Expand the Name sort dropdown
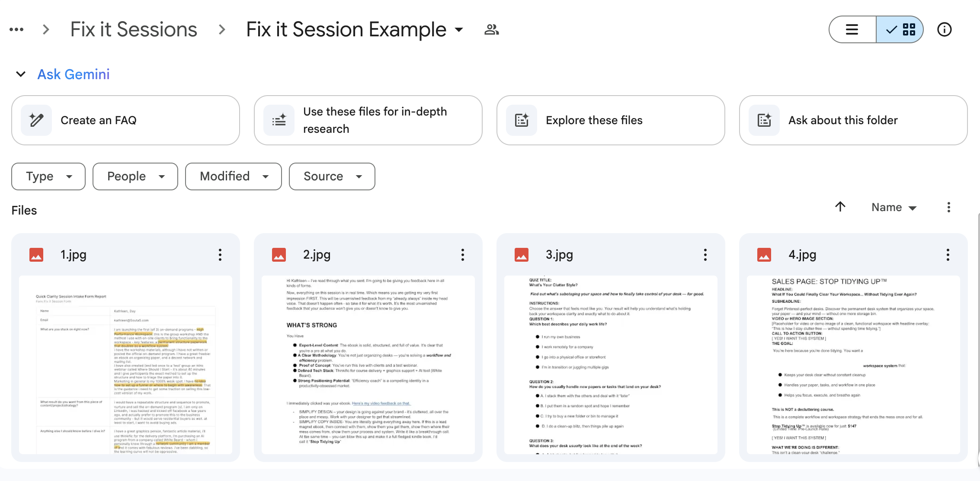Screen dimensions: 980x481 pos(894,207)
